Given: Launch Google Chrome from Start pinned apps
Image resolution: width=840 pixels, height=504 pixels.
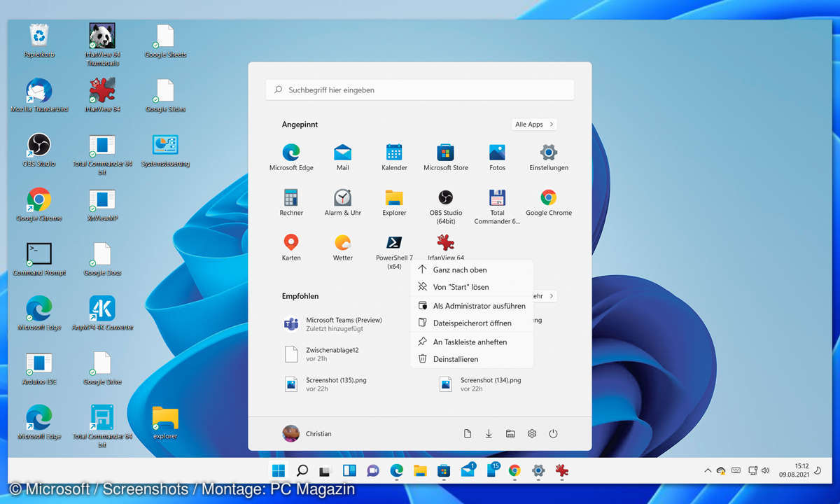Looking at the screenshot, I should click(549, 202).
